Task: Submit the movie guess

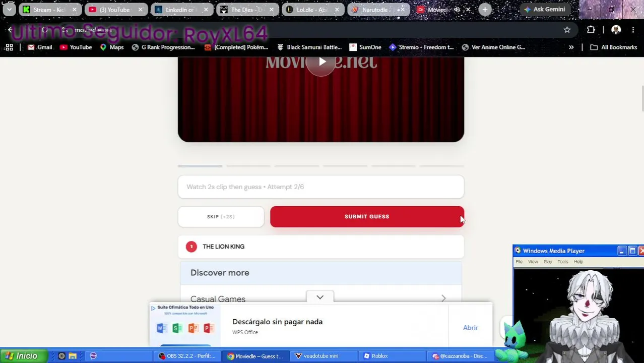Action: click(367, 216)
